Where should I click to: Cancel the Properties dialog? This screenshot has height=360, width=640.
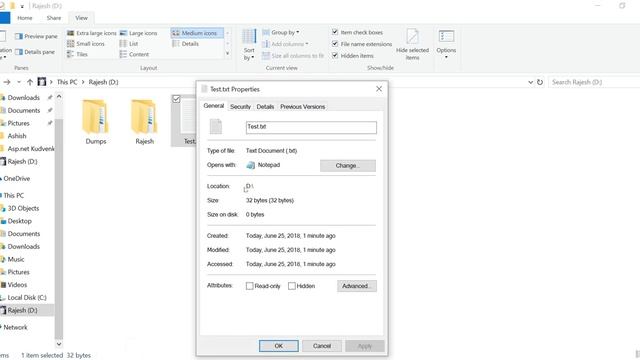(322, 346)
